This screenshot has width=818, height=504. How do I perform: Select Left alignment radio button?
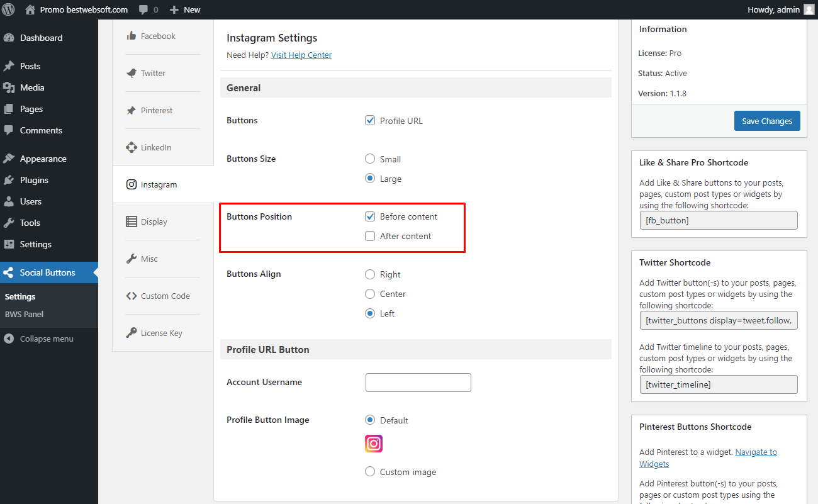[x=370, y=313]
